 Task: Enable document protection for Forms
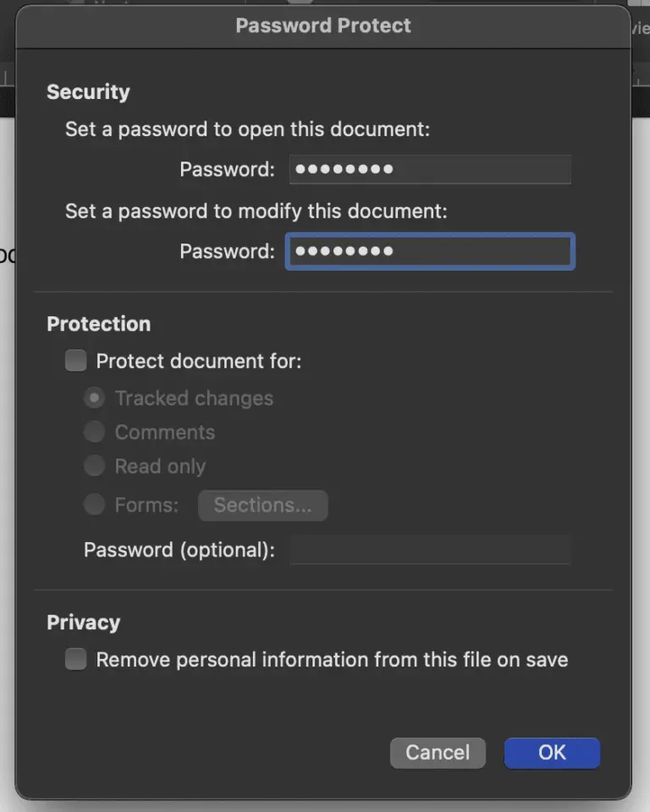tap(94, 505)
